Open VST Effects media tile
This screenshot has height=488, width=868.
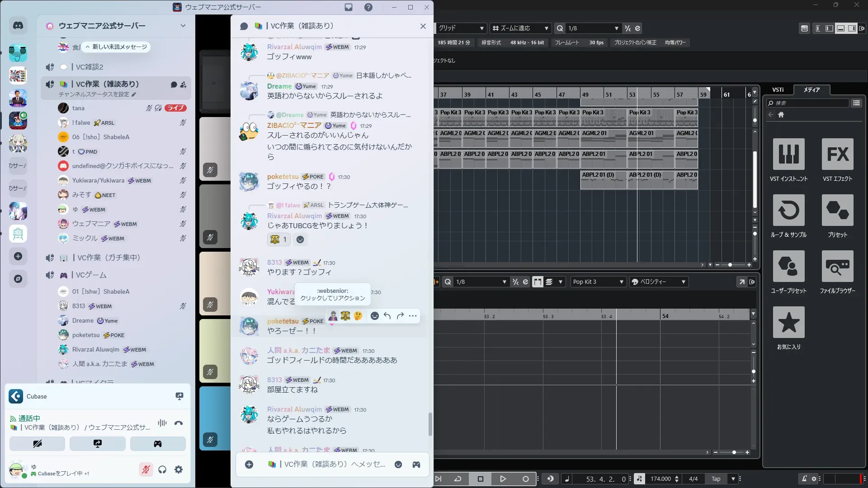click(837, 155)
